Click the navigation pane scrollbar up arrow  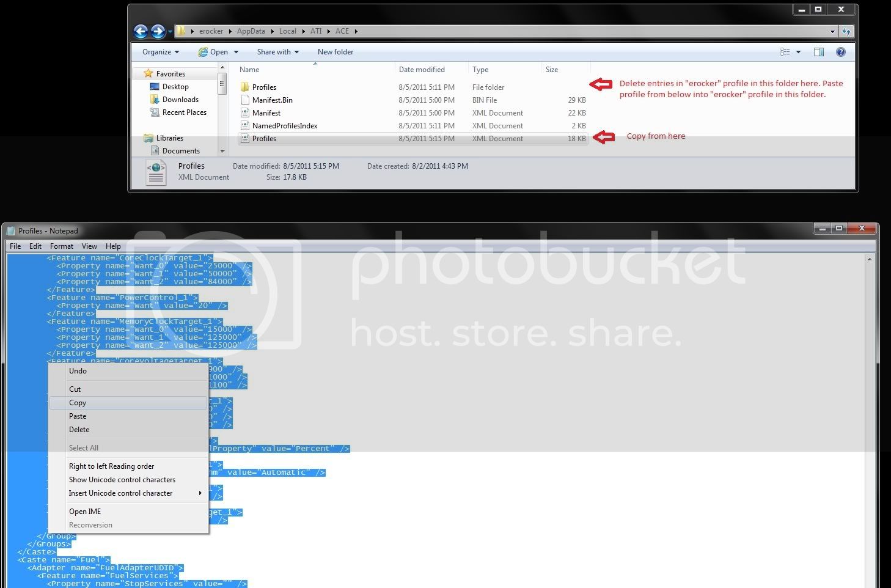point(222,68)
